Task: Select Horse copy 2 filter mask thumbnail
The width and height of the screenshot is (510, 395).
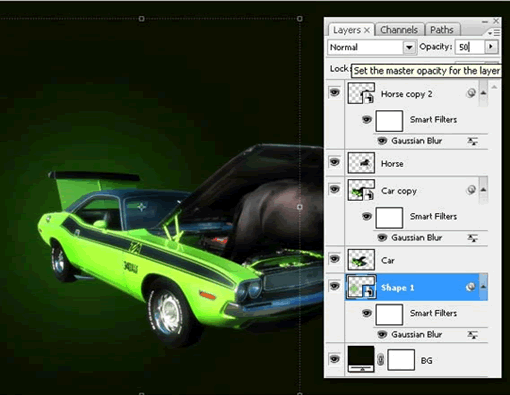Action: click(x=389, y=121)
